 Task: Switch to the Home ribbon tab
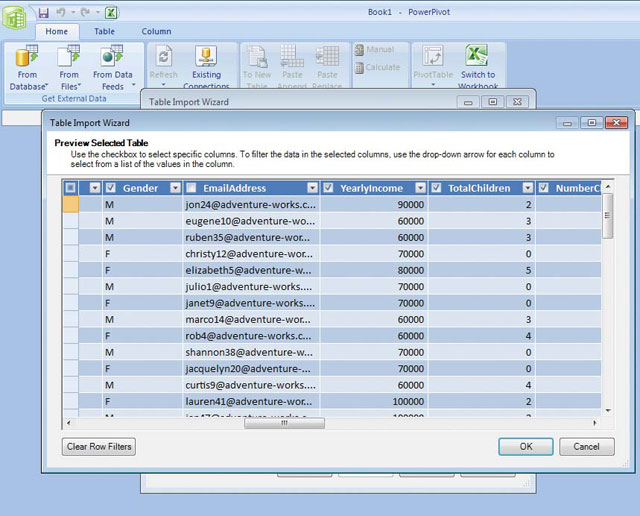[x=57, y=31]
